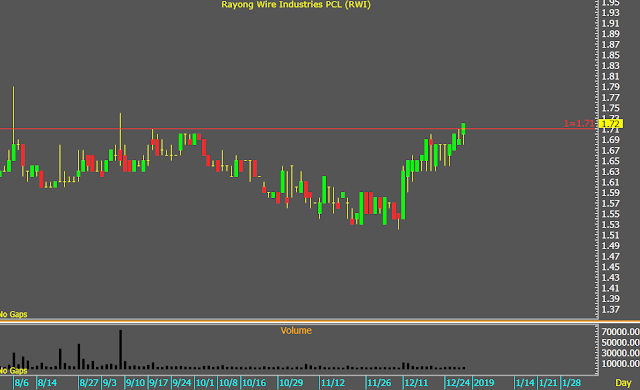640x390 pixels.
Task: Select the red 1=1.71 horizontal line label
Action: pyautogui.click(x=579, y=123)
